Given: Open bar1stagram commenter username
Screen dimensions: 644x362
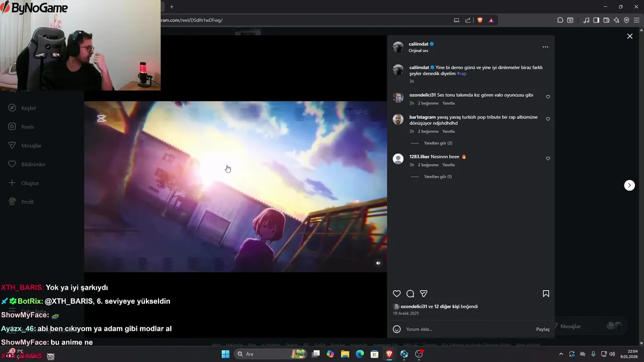Looking at the screenshot, I should pyautogui.click(x=422, y=117).
